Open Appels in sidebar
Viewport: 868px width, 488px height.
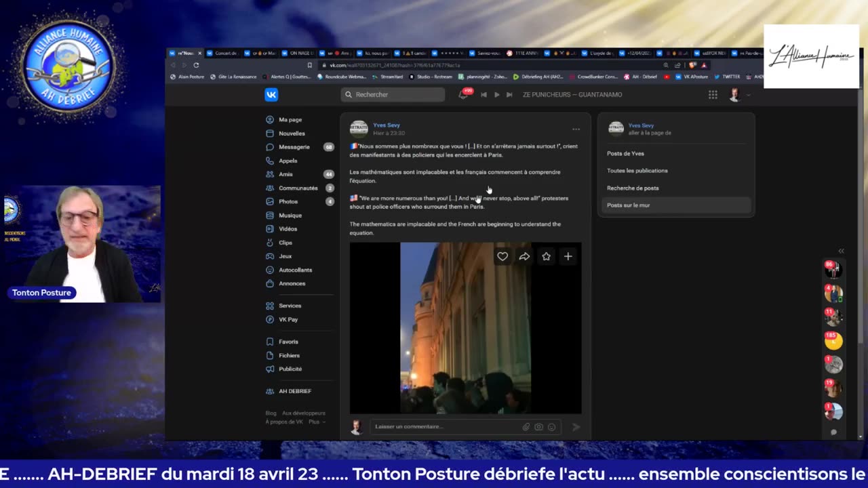pyautogui.click(x=288, y=161)
